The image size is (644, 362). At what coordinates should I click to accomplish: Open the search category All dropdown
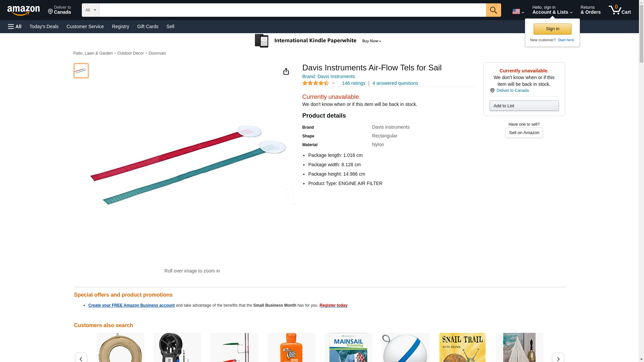[90, 10]
